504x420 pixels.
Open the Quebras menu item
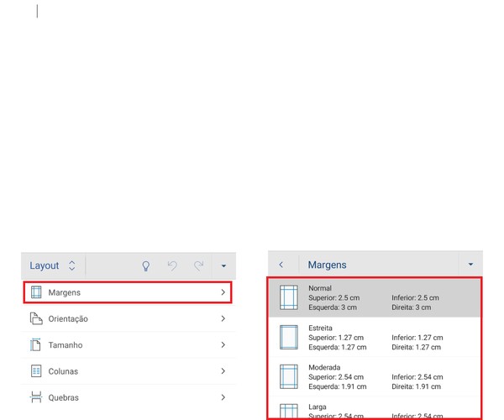click(x=129, y=397)
